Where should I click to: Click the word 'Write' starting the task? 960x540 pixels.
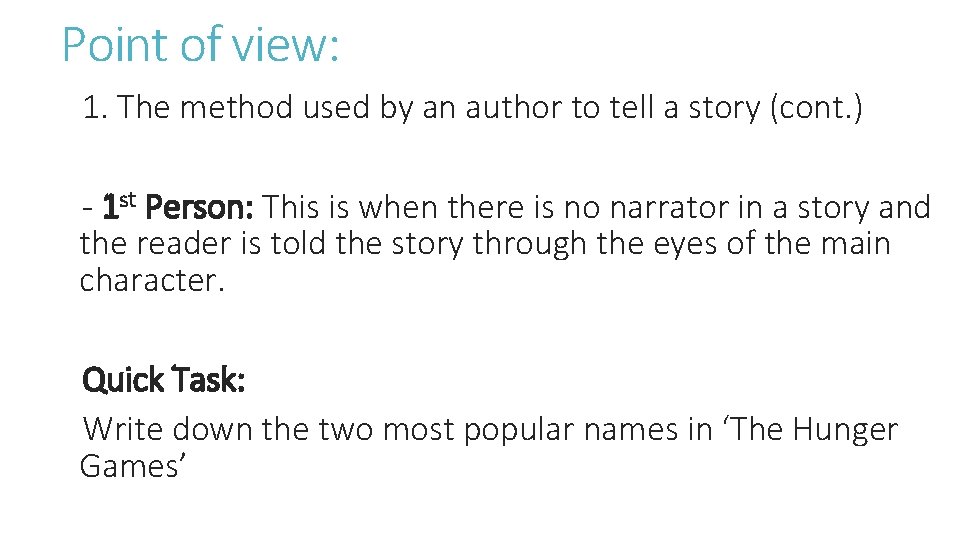123,429
